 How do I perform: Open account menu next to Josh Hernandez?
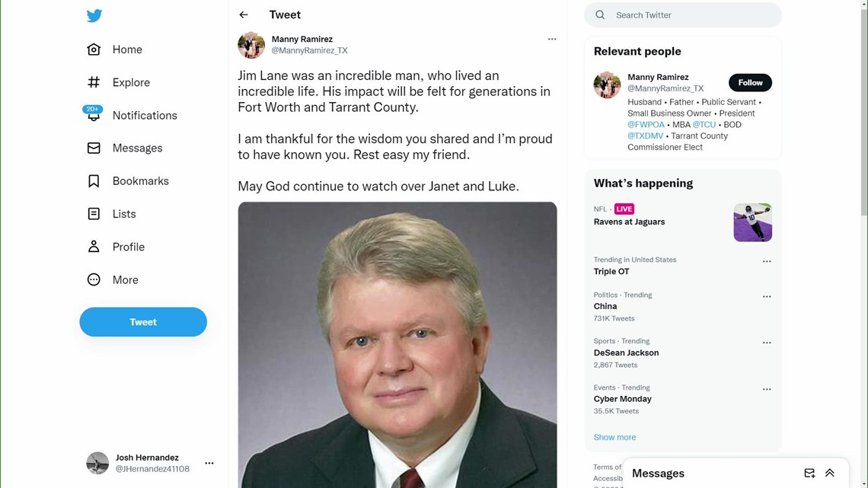coord(209,463)
